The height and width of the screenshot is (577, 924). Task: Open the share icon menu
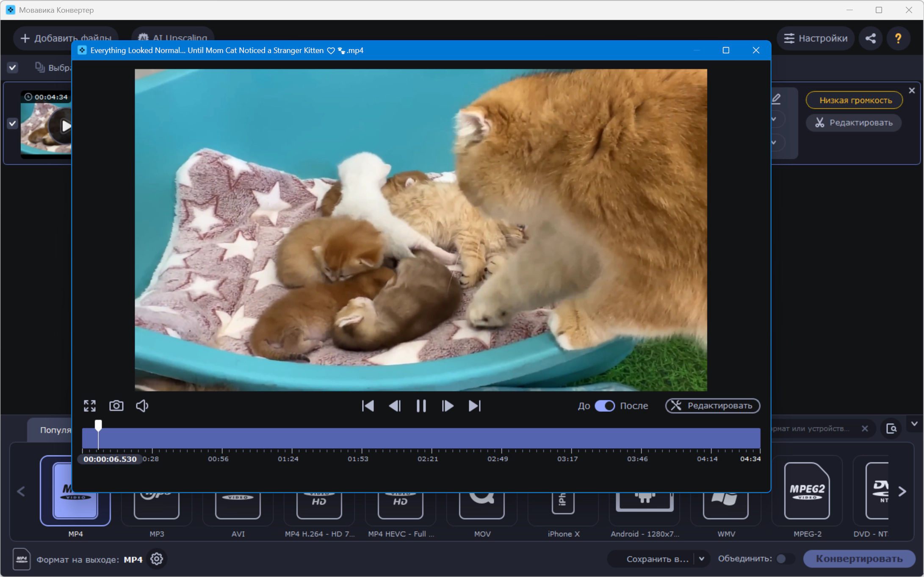(871, 39)
